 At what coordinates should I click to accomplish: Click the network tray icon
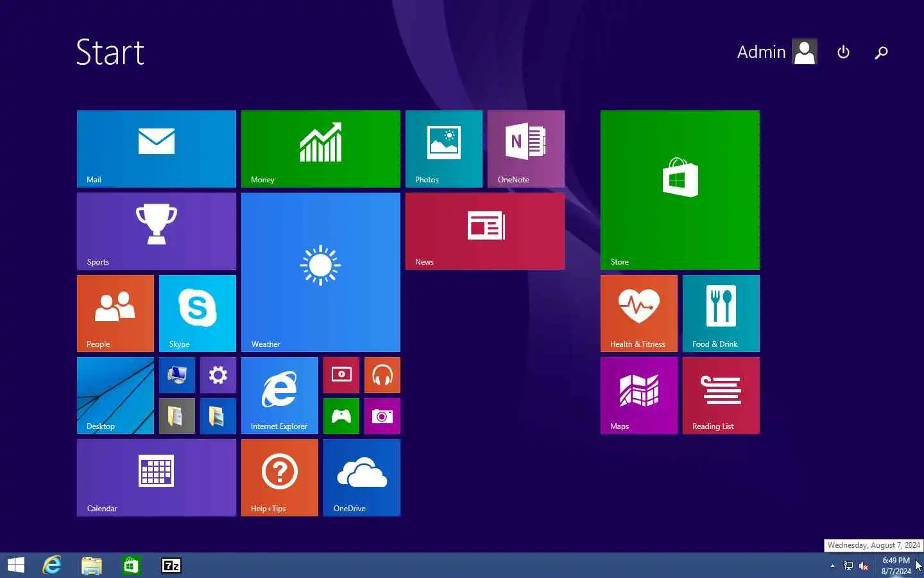point(848,566)
